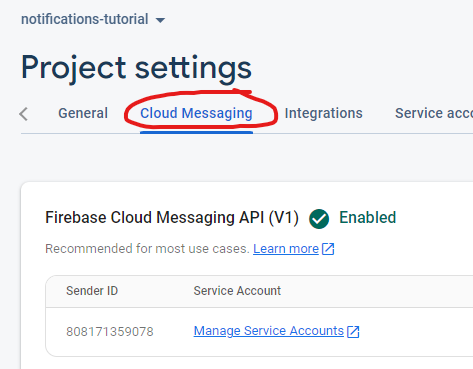The height and width of the screenshot is (369, 473).
Task: Click the Enabled status text
Action: (368, 218)
